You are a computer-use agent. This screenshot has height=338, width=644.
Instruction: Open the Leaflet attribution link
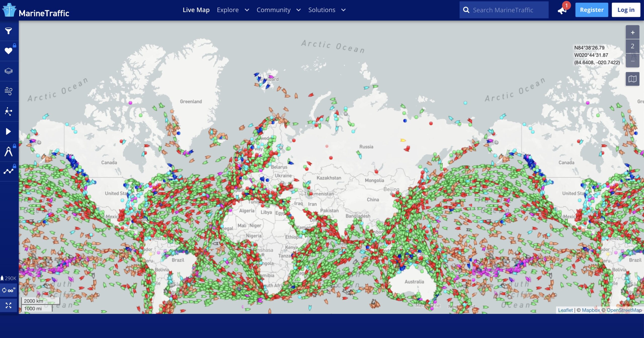565,310
